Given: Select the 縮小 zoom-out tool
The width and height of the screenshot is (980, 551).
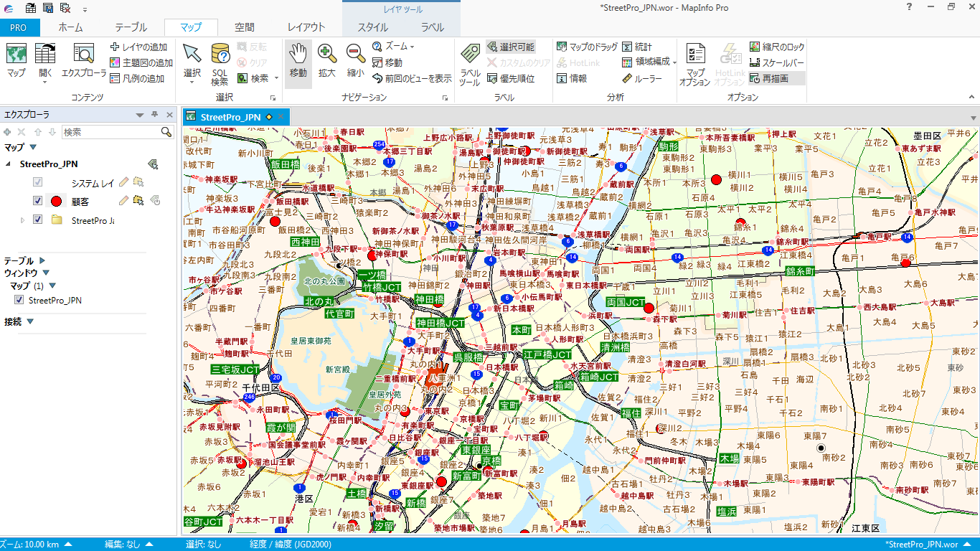Looking at the screenshot, I should point(355,61).
